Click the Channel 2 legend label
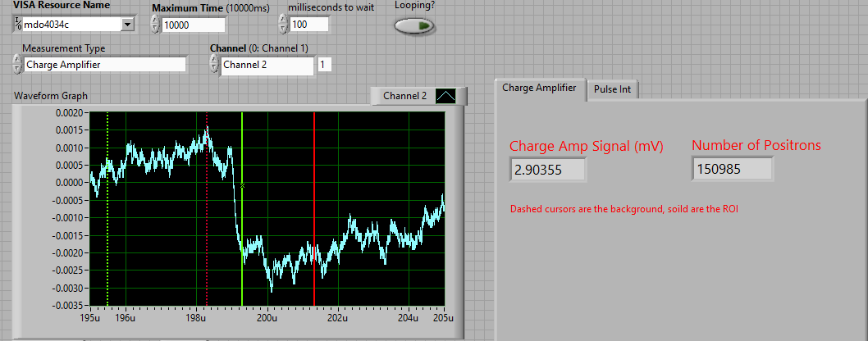The height and width of the screenshot is (341, 868). pos(405,96)
